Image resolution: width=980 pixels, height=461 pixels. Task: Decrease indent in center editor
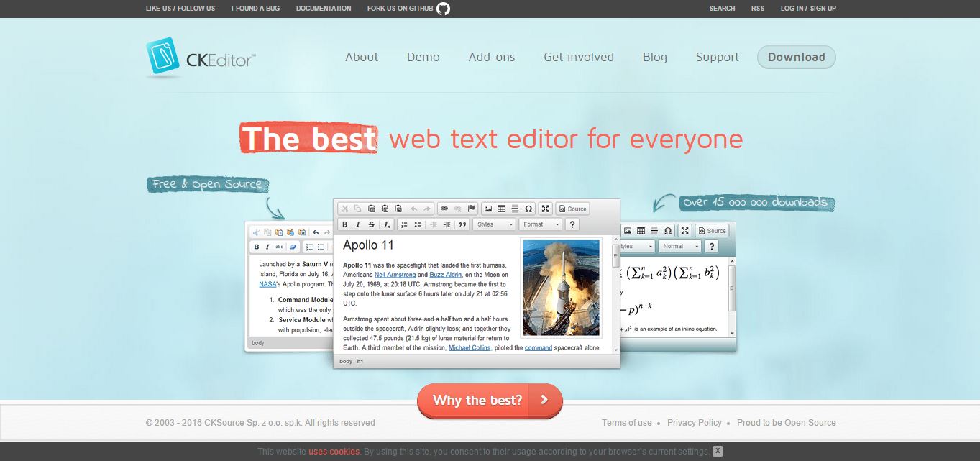click(x=433, y=224)
